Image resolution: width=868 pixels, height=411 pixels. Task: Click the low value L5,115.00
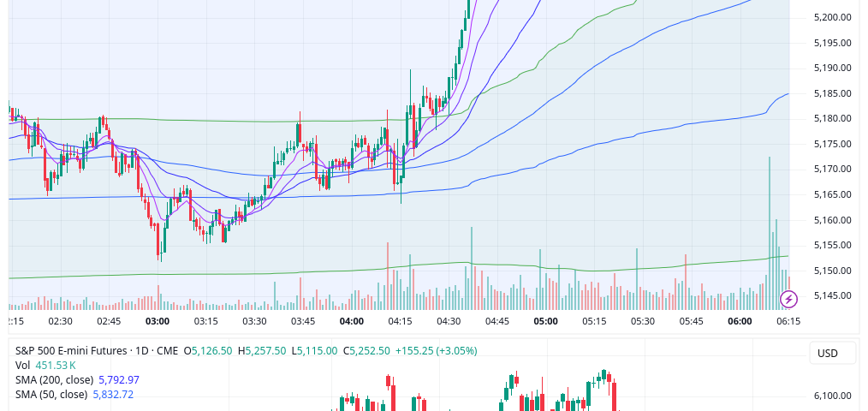tap(314, 350)
